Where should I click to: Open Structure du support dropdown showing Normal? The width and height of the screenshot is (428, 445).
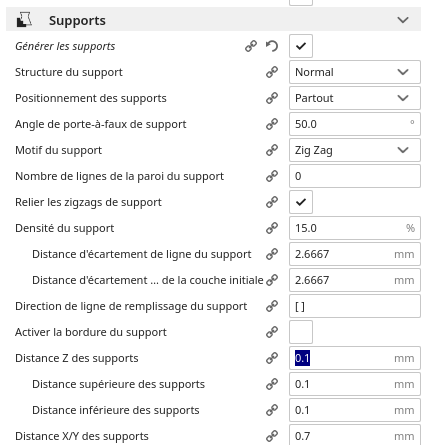355,72
